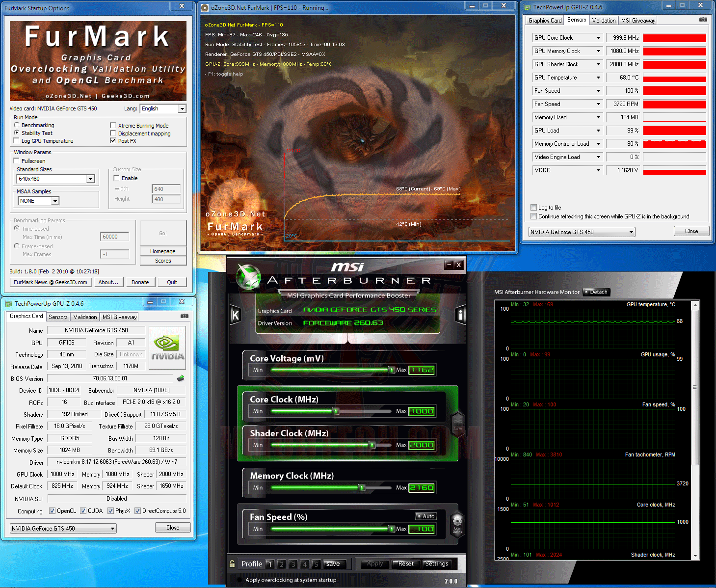The width and height of the screenshot is (716, 588).
Task: Select Afterburner profile slot 2
Action: [x=281, y=564]
